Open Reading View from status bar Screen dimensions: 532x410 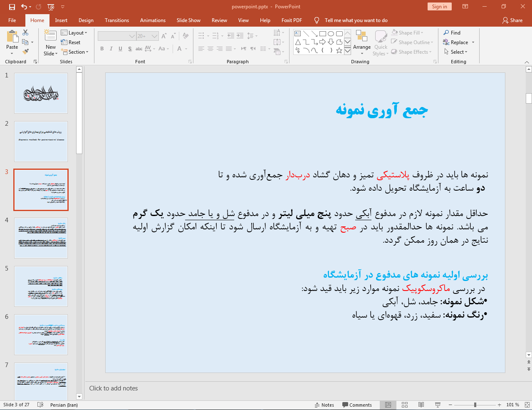421,405
